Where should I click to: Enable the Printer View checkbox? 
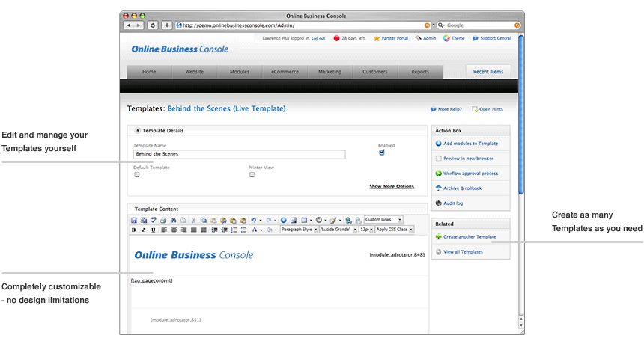pos(252,174)
